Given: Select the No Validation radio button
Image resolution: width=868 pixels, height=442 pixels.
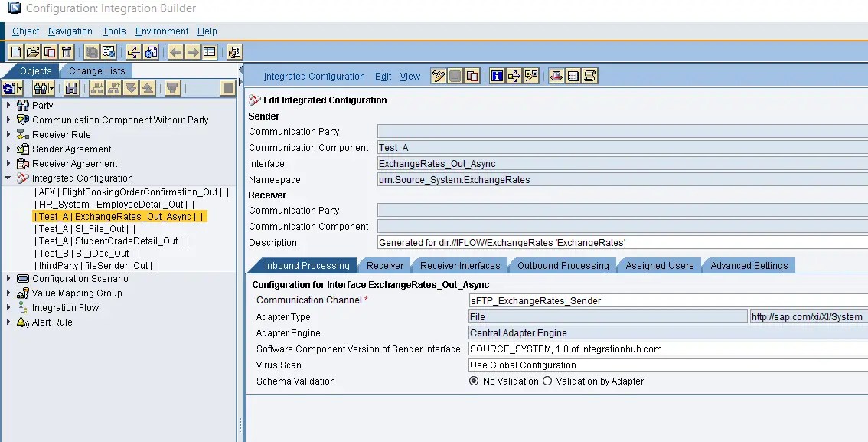Looking at the screenshot, I should pos(475,381).
